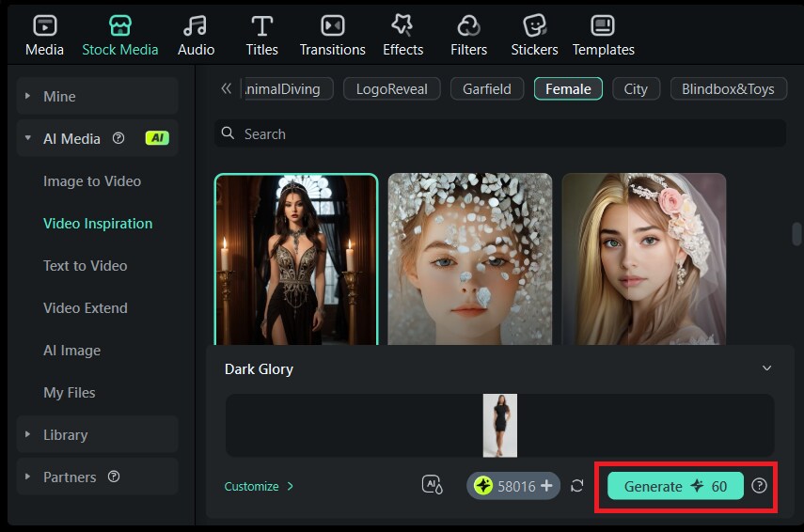Click Generate button costing 60 credits
Viewport: 804px width, 532px height.
point(675,486)
